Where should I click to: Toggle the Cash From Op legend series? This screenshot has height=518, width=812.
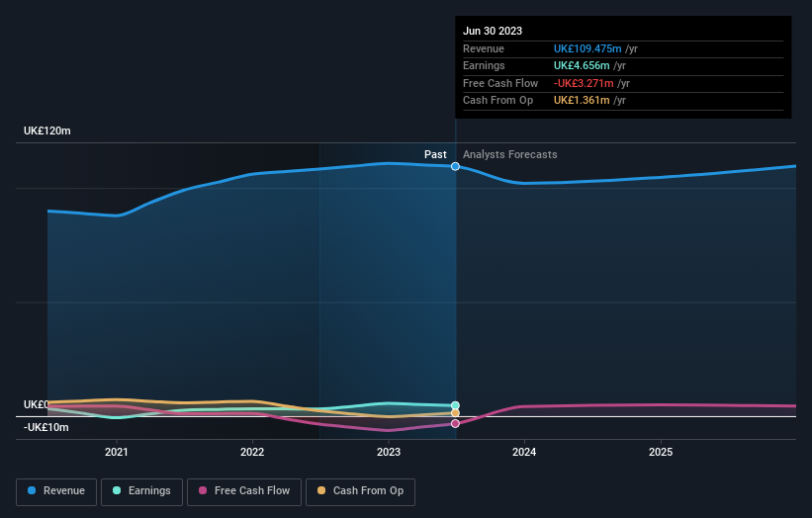[x=360, y=491]
